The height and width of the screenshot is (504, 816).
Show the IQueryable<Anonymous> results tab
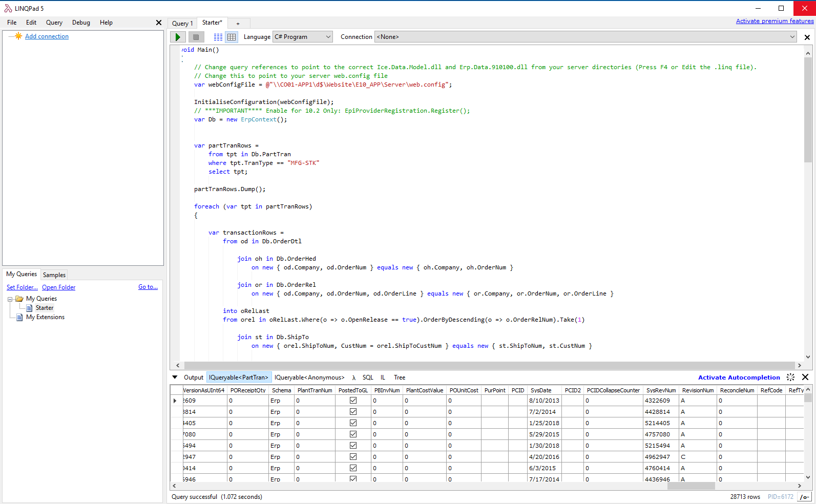coord(309,377)
